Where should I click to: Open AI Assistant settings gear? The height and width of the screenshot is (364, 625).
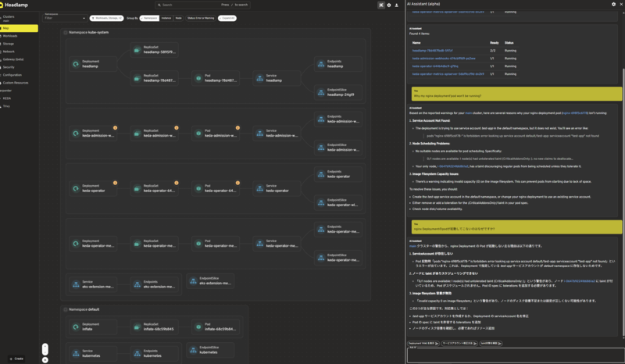point(613,4)
